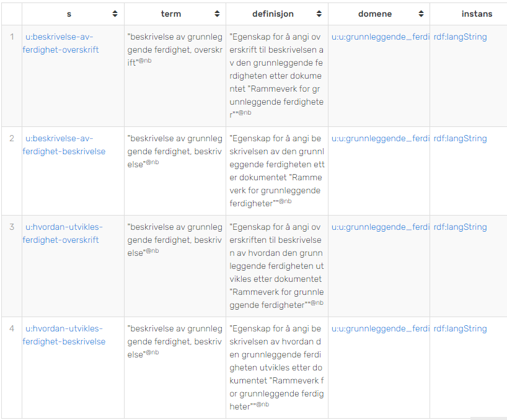The width and height of the screenshot is (507, 420).
Task: Open link u:beskrivelse-av-ferdighet-overskrift
Action: coord(61,43)
